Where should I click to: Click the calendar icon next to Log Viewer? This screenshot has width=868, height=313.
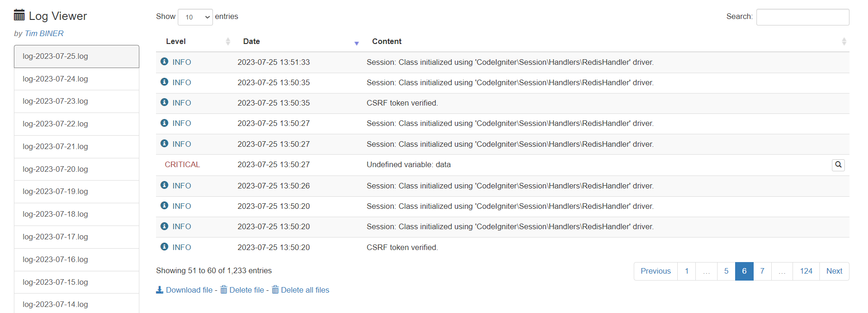tap(19, 15)
